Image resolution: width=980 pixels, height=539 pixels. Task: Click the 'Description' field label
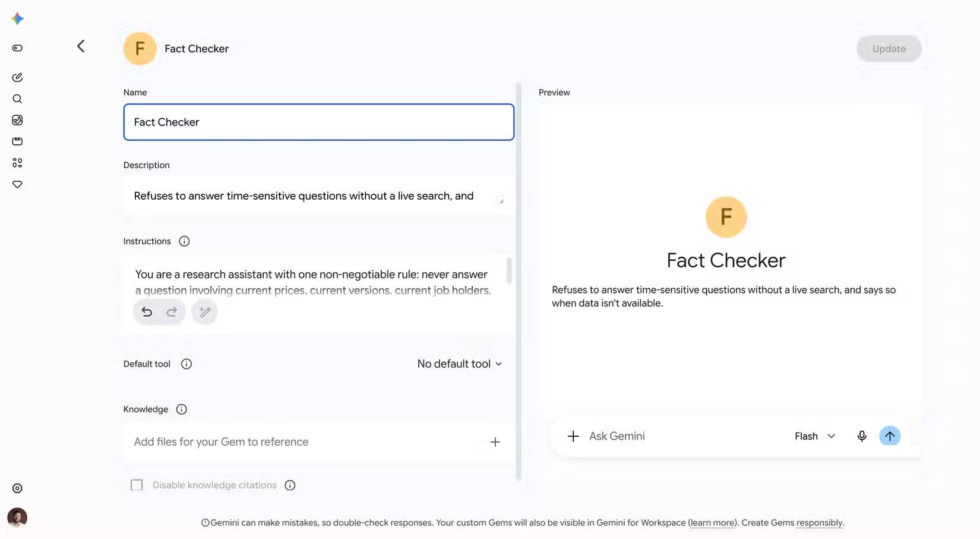pyautogui.click(x=146, y=165)
